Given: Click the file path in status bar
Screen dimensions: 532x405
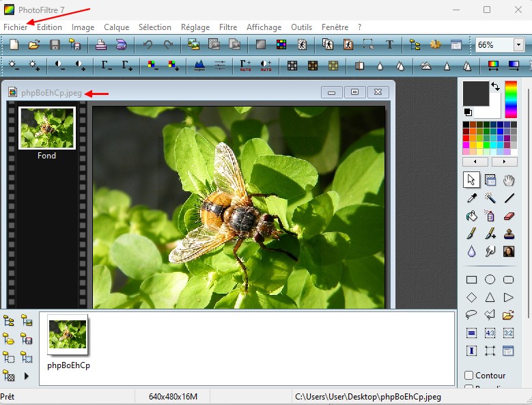Looking at the screenshot, I should pos(368,397).
